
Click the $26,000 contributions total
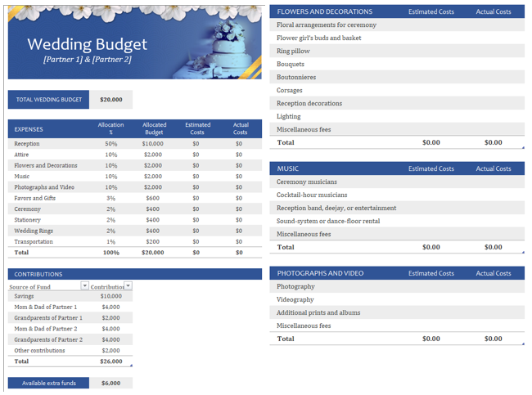coord(111,361)
